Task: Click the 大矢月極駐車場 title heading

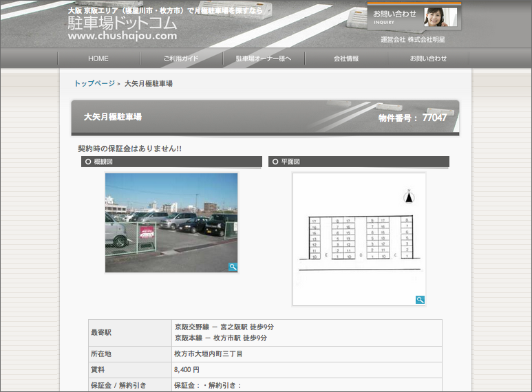Action: 113,117
